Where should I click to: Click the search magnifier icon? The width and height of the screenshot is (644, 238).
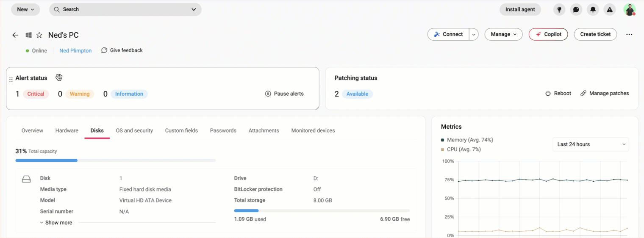pos(57,9)
